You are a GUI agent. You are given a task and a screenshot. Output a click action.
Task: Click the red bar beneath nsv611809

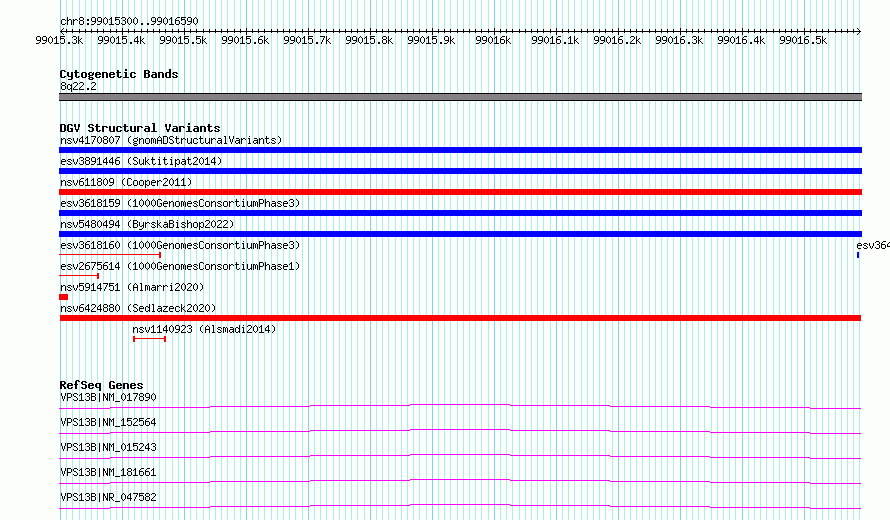pyautogui.click(x=460, y=192)
